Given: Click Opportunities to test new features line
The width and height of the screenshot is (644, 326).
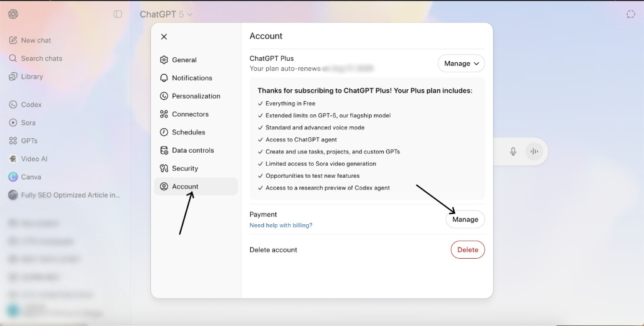Looking at the screenshot, I should click(313, 175).
